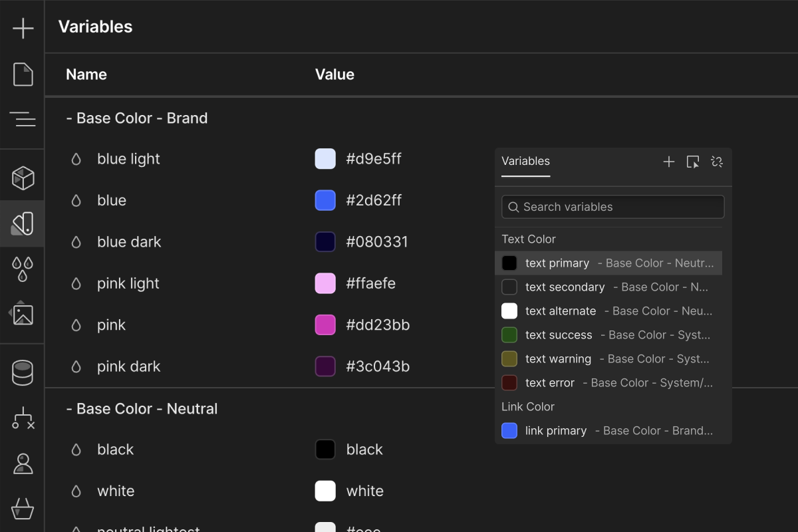Click the Add (plus) icon in left sidebar
798x532 pixels.
23,29
